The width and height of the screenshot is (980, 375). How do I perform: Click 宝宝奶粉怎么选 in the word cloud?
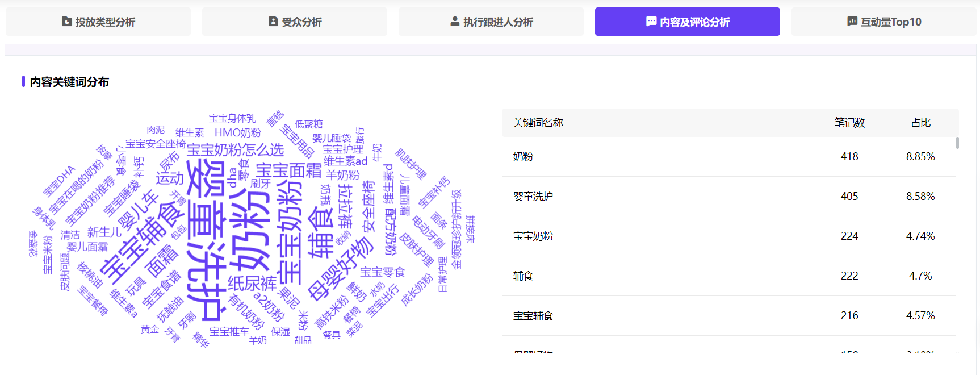(235, 150)
